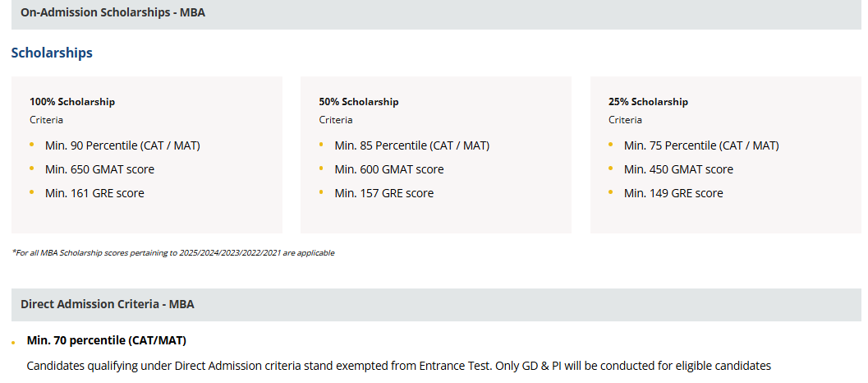
Task: Click Criteria label under 100% Scholarship
Action: (x=46, y=120)
